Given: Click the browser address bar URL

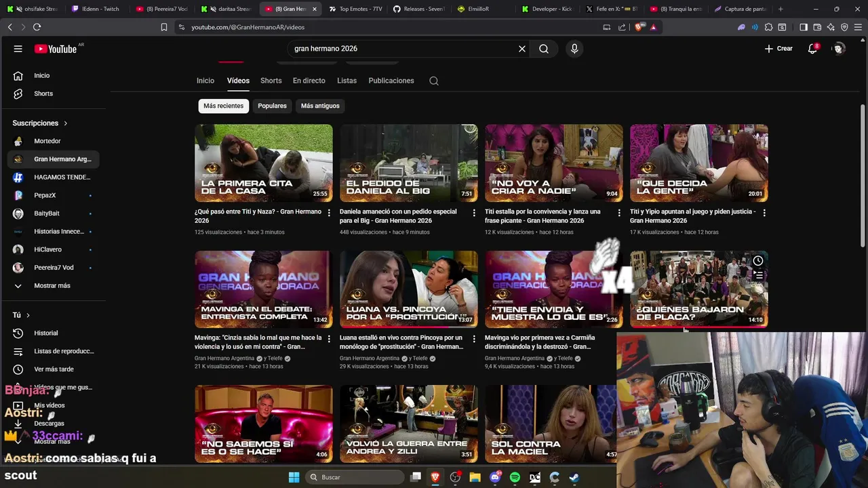Looking at the screenshot, I should tap(248, 27).
